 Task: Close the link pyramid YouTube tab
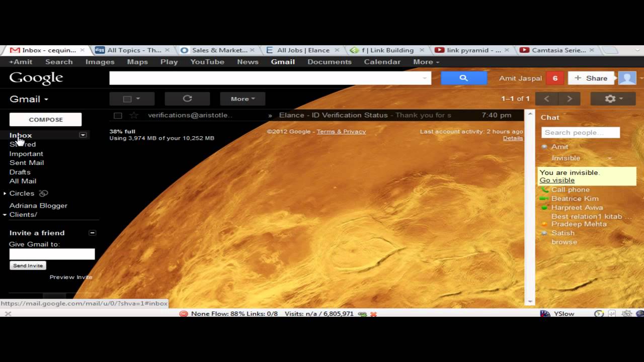507,50
